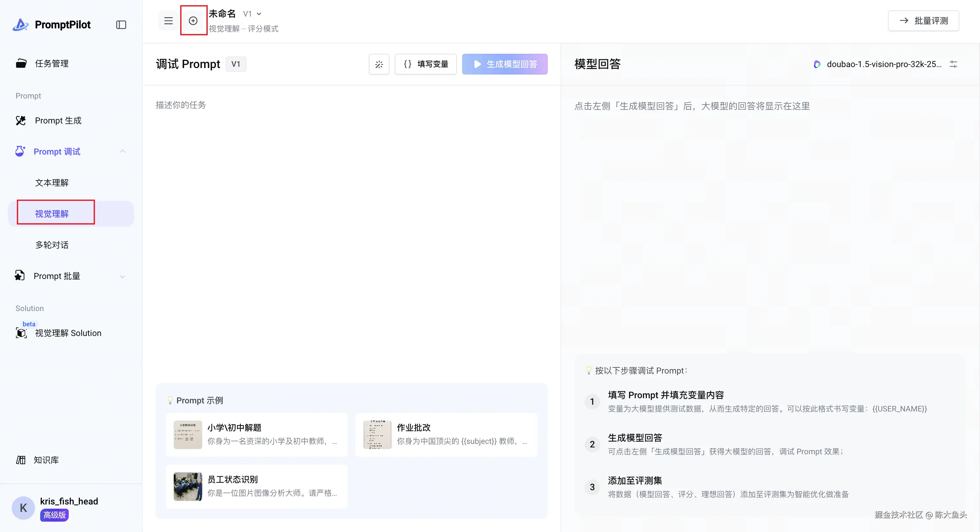Select the 员工状态识别 example thumbnail
The width and height of the screenshot is (980, 532).
188,486
